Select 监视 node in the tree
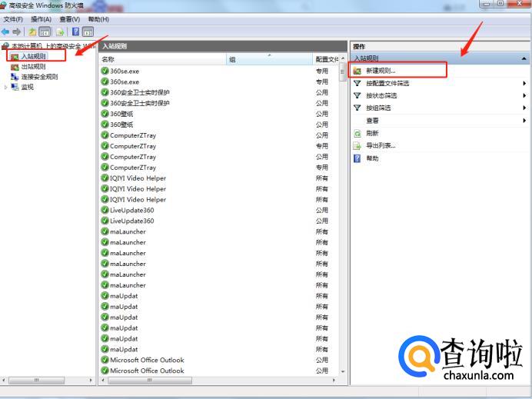This screenshot has height=399, width=532. coord(28,87)
